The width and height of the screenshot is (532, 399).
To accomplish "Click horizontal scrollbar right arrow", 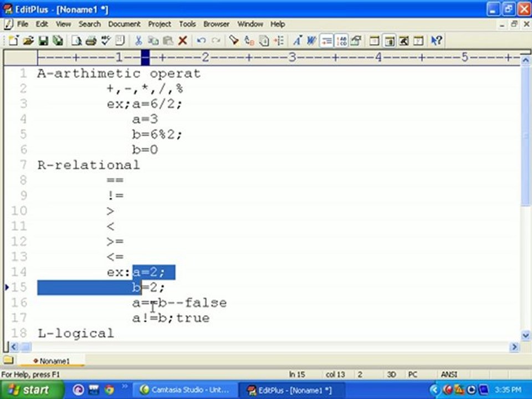I will [515, 347].
